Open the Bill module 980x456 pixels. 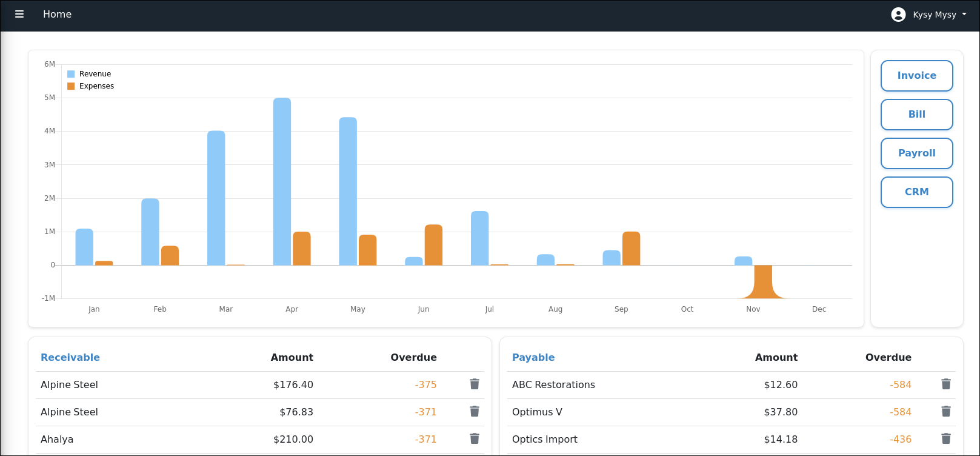pyautogui.click(x=916, y=115)
